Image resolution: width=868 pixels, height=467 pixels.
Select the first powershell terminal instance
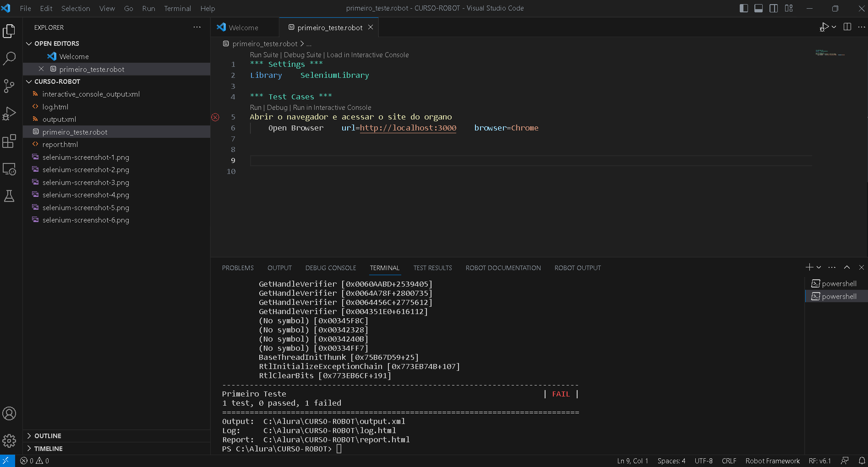point(836,283)
